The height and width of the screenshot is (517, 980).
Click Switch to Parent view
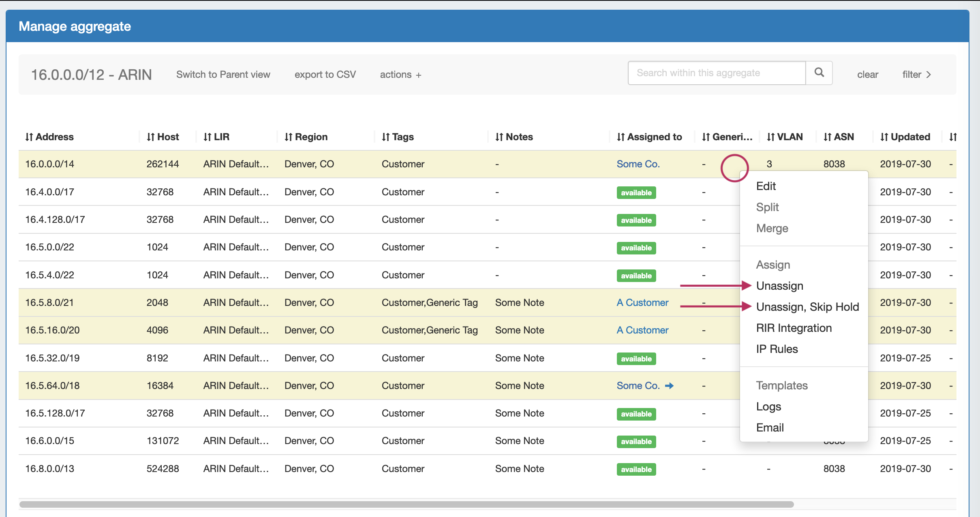(223, 75)
